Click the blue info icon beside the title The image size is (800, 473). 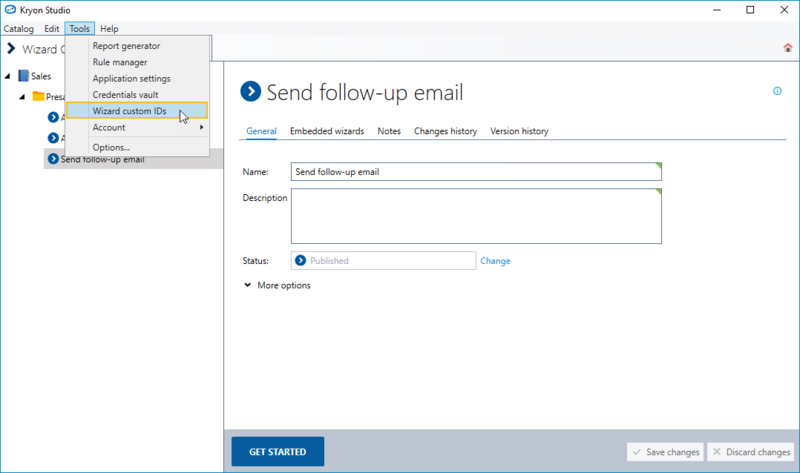777,91
